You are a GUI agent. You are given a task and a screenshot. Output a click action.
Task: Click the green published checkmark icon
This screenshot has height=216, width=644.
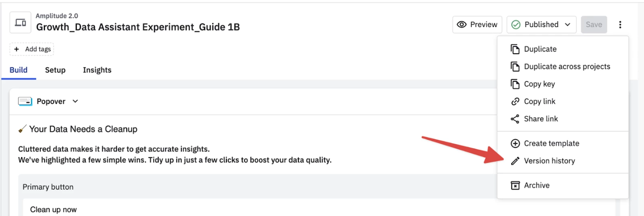tap(516, 25)
